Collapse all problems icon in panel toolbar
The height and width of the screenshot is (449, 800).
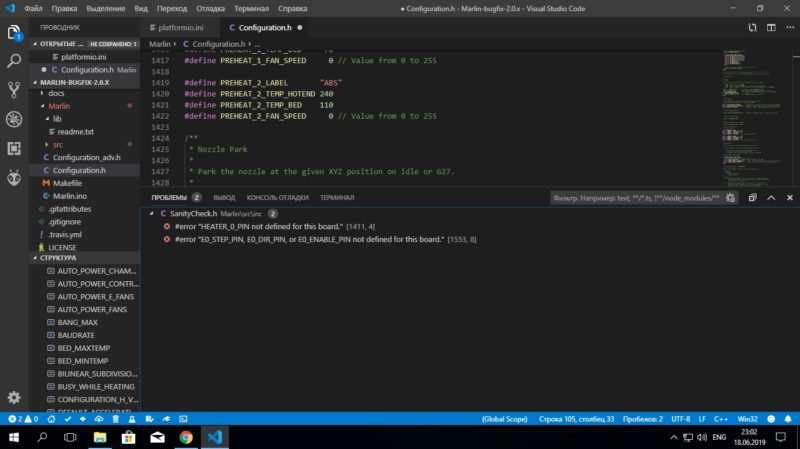753,198
